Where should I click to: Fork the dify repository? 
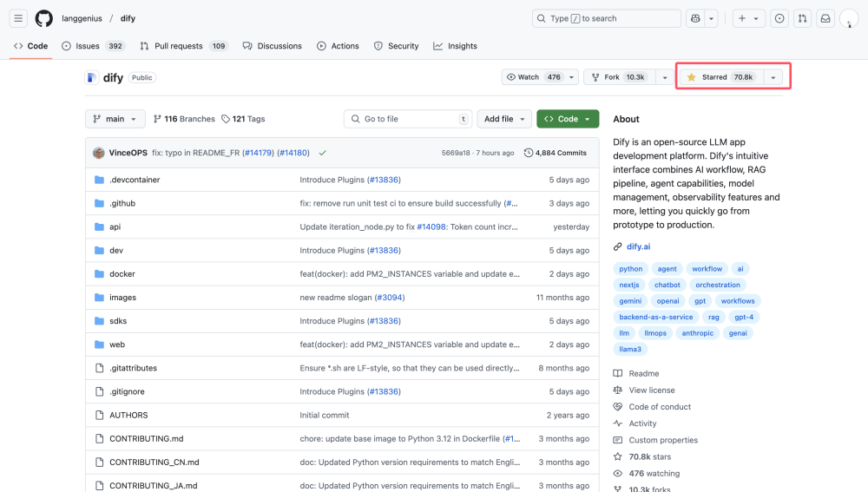pyautogui.click(x=620, y=77)
